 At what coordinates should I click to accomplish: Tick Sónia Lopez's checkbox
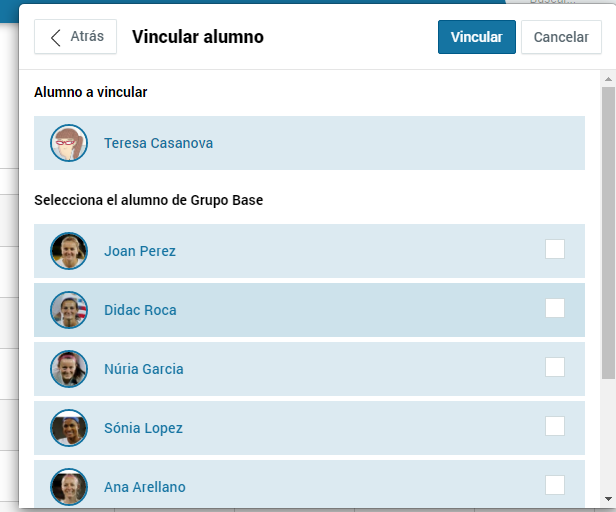click(x=555, y=426)
